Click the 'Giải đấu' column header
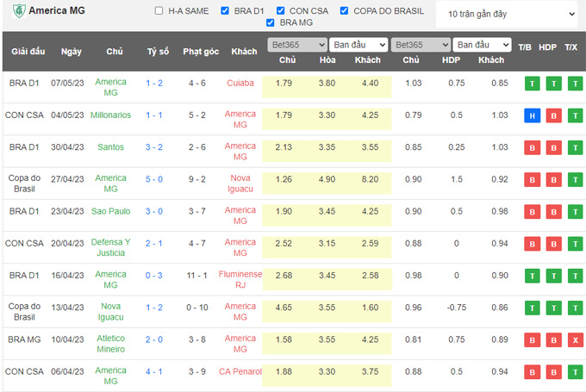This screenshot has width=586, height=392. 28,52
